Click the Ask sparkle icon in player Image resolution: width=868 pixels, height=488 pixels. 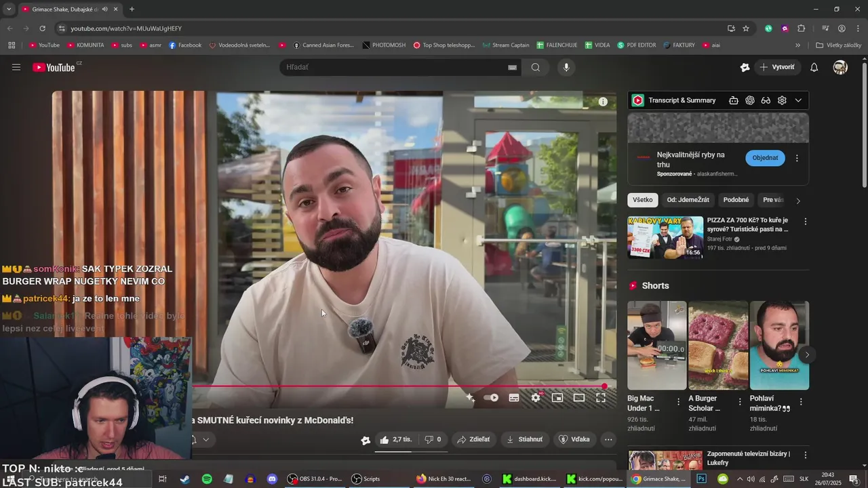pos(470,398)
